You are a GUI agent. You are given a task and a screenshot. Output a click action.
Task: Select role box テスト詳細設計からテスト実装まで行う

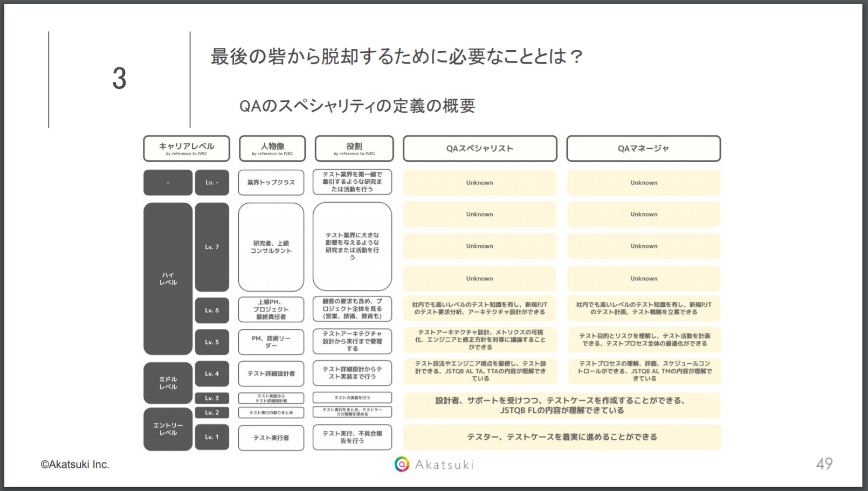(352, 373)
